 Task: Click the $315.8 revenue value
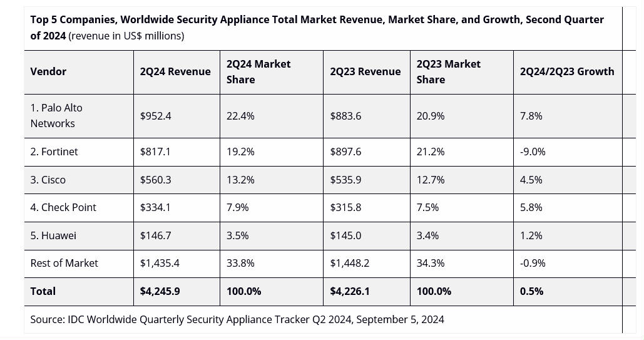[x=345, y=207]
